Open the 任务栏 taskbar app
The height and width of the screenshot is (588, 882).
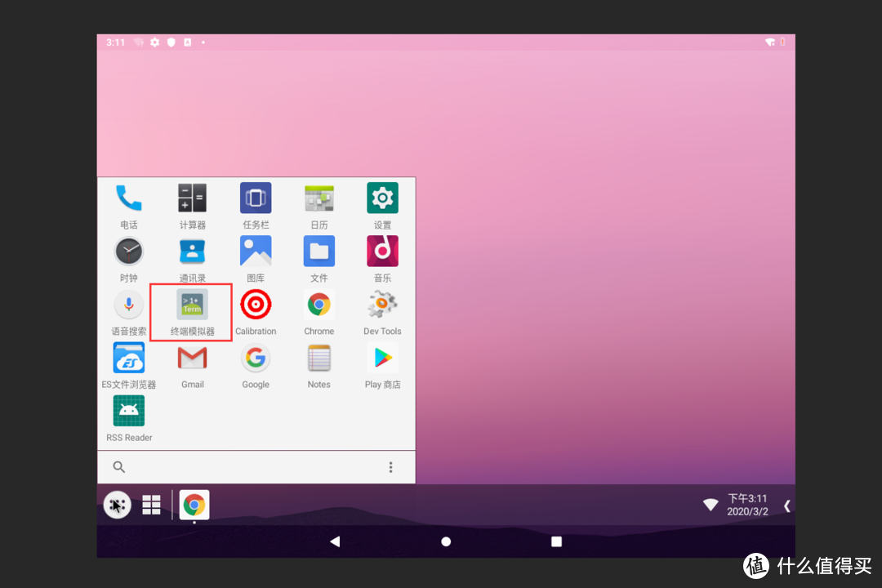(x=256, y=206)
